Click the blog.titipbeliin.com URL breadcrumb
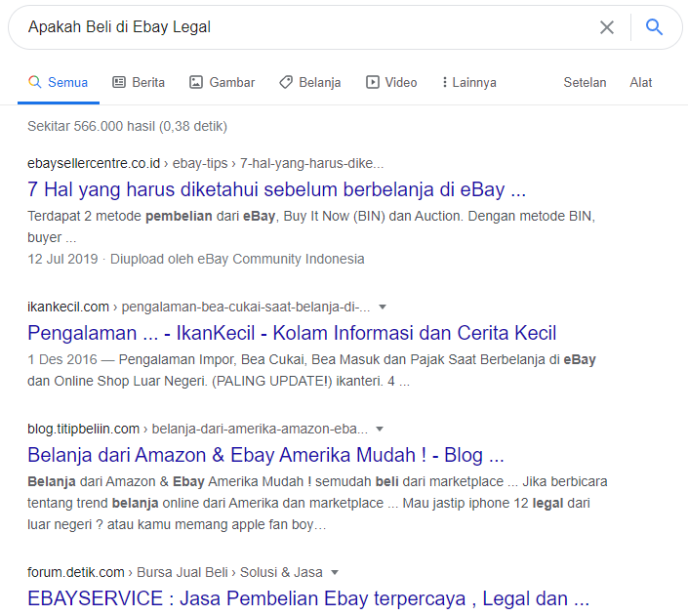The width and height of the screenshot is (688, 616). [x=197, y=429]
